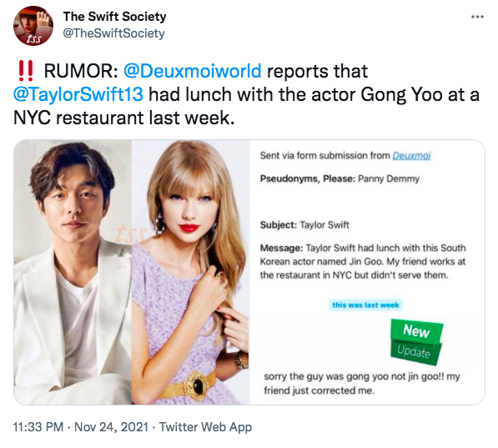Click the highlighted 'this was last week' text
498x448 pixels.
pyautogui.click(x=365, y=305)
